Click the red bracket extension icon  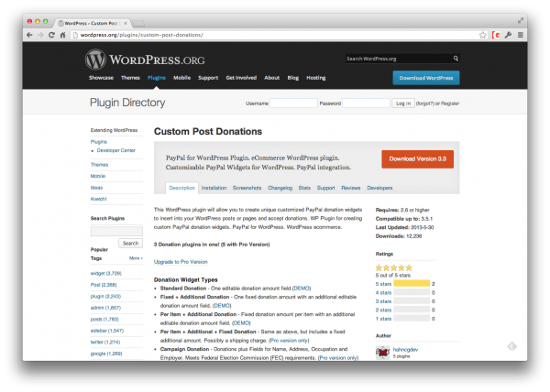point(496,35)
